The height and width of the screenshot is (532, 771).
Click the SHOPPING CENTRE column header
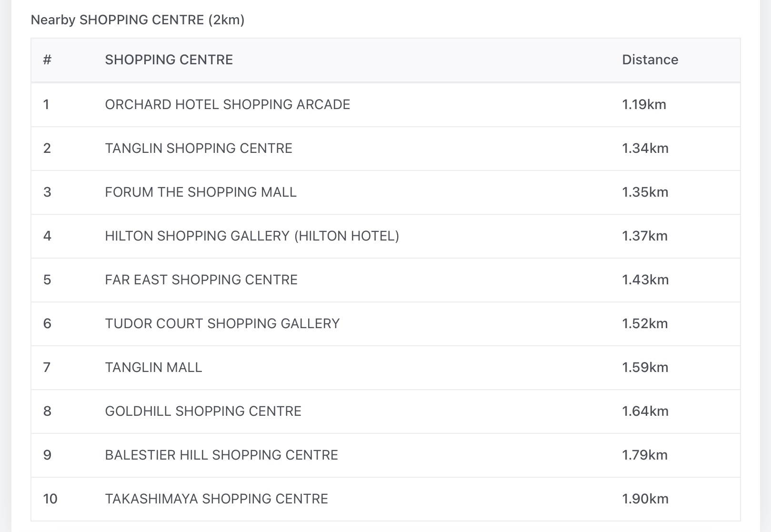point(169,60)
